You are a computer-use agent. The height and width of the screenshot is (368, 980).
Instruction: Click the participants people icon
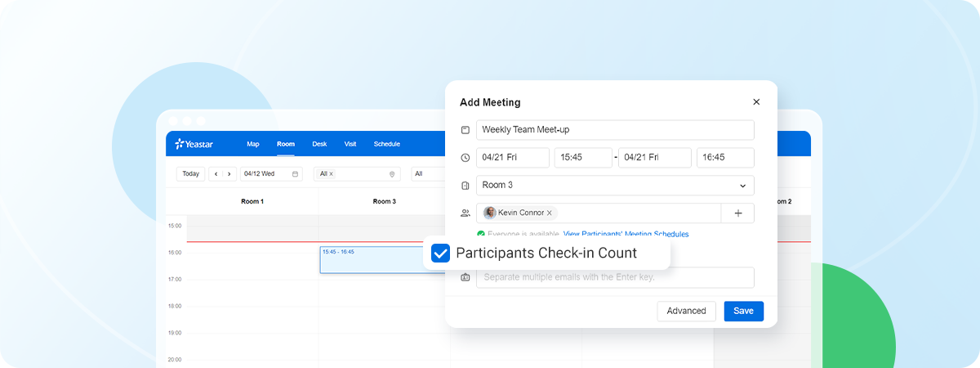[465, 213]
